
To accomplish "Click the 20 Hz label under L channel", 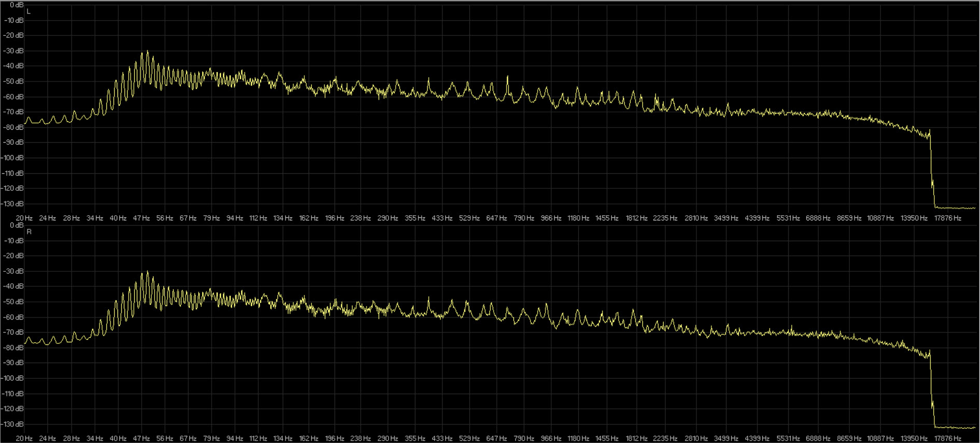I will pyautogui.click(x=24, y=218).
